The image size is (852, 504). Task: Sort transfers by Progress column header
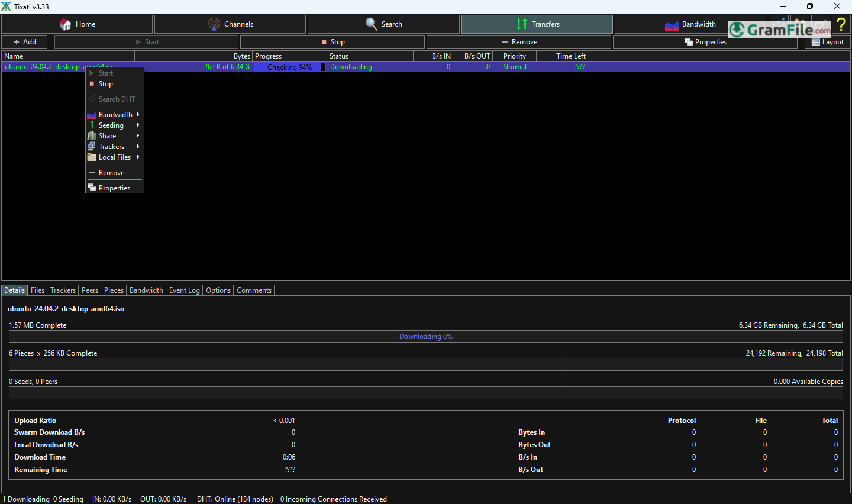290,56
